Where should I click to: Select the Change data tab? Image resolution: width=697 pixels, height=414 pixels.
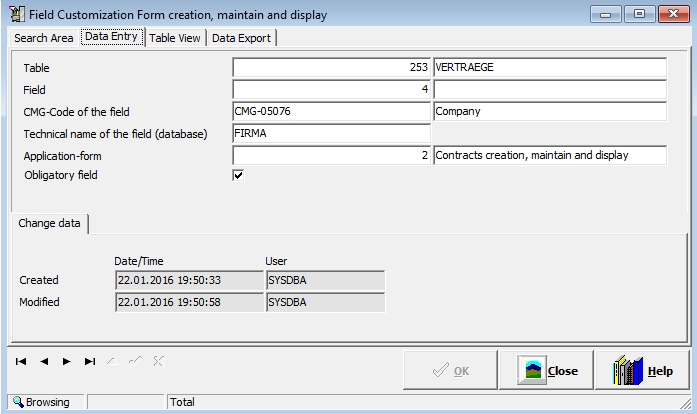(x=49, y=224)
